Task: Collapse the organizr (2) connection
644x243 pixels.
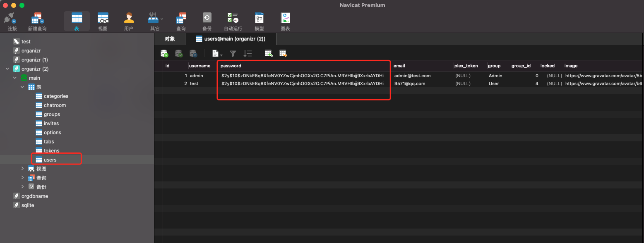Action: point(7,69)
